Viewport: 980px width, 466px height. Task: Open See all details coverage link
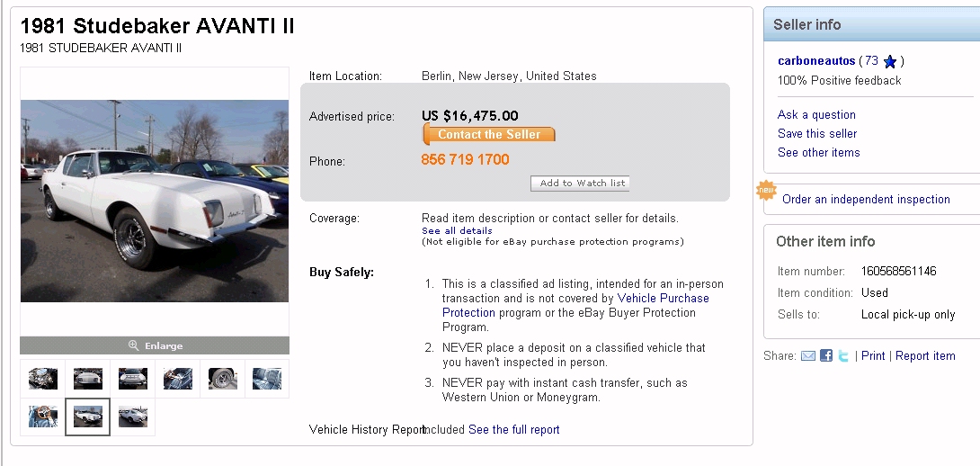(457, 231)
